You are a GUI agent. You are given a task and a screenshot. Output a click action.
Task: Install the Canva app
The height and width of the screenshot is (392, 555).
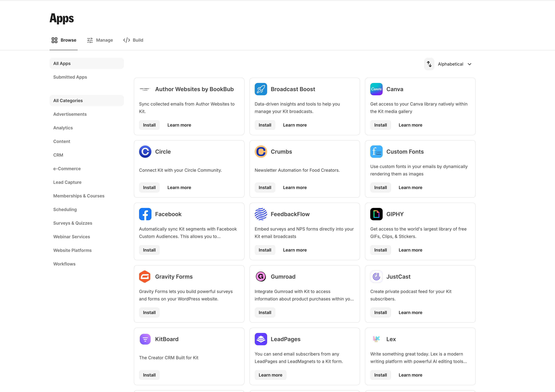(x=380, y=125)
